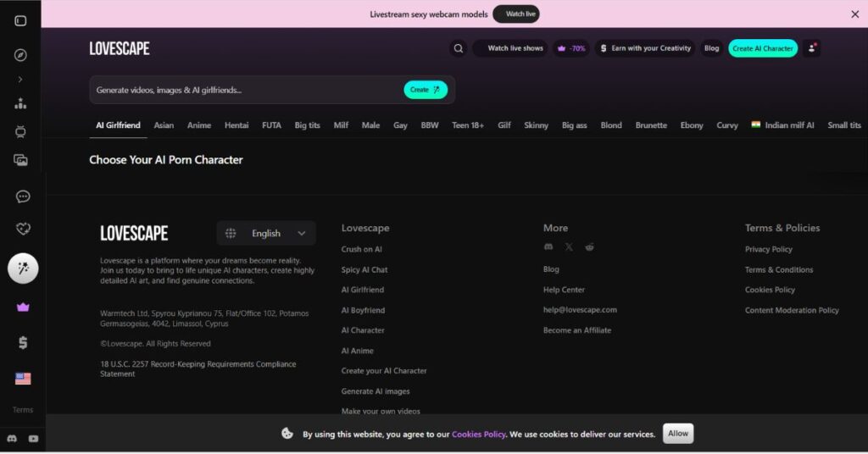Open the Cookies Policy link in the banner

point(478,435)
